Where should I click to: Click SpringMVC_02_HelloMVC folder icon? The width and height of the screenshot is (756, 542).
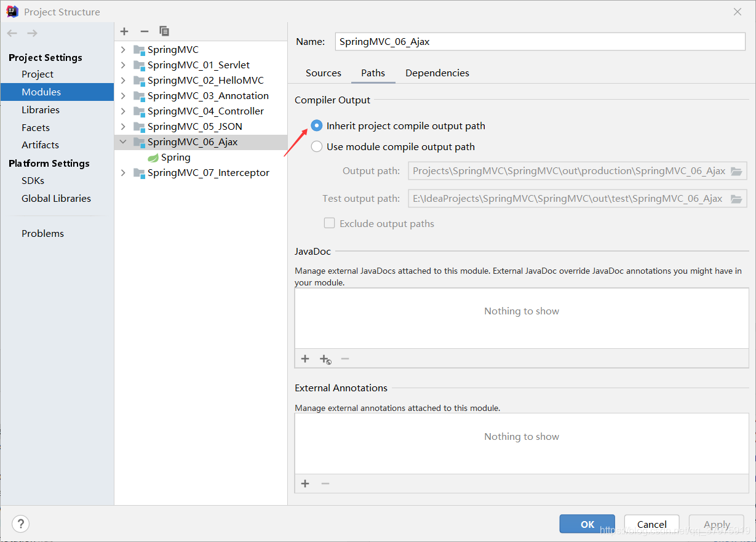coord(139,81)
